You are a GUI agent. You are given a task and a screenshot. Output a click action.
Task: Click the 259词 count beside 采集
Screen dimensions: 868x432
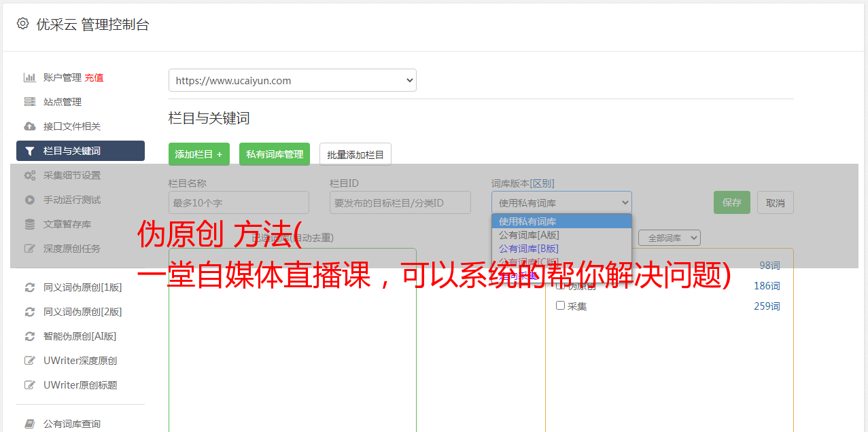click(x=767, y=306)
